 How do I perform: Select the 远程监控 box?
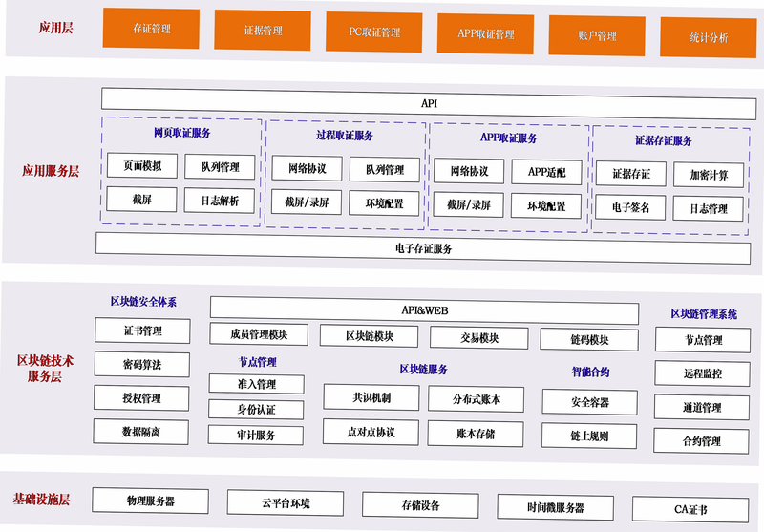click(x=702, y=373)
